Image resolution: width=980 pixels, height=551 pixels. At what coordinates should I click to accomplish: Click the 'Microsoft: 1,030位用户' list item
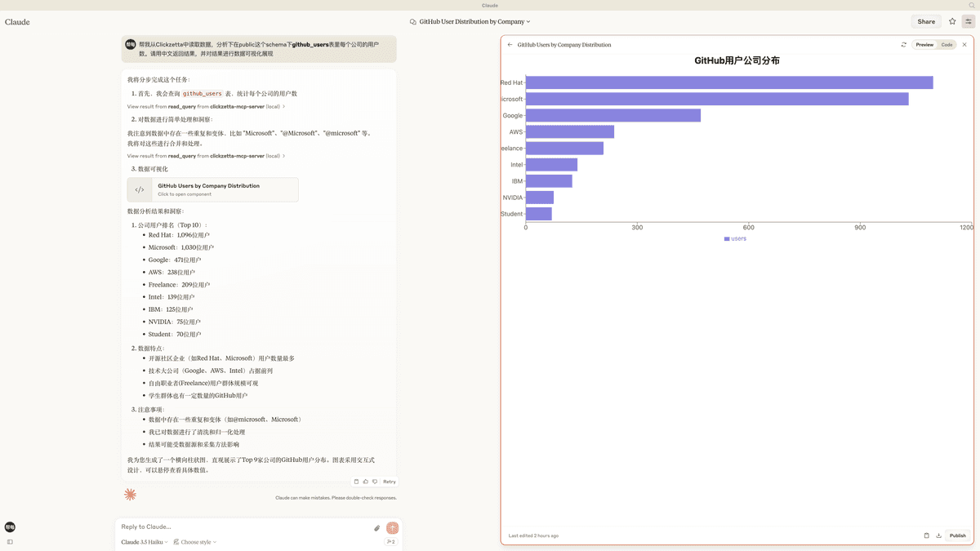click(181, 247)
